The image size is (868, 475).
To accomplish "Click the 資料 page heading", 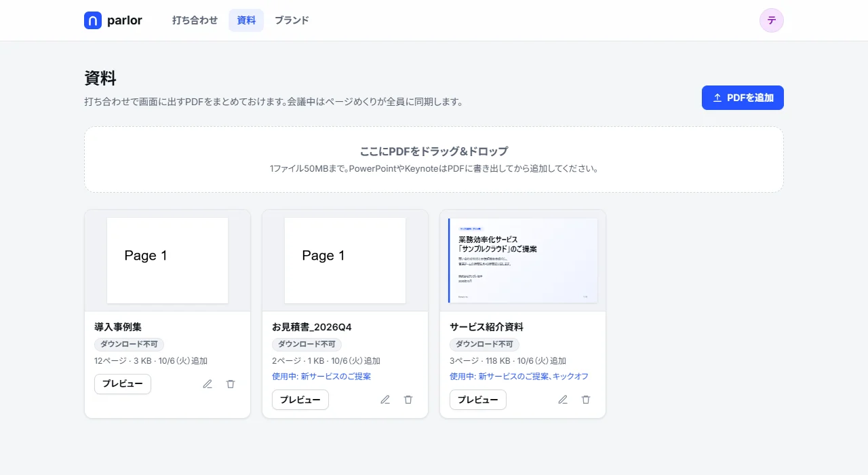I will click(100, 78).
